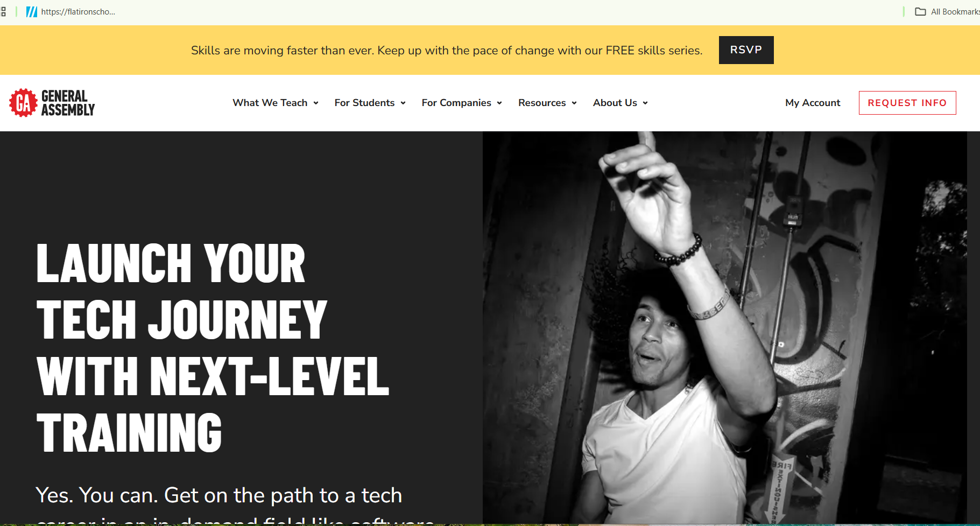The height and width of the screenshot is (526, 980).
Task: Open the Resources menu item
Action: (x=542, y=103)
